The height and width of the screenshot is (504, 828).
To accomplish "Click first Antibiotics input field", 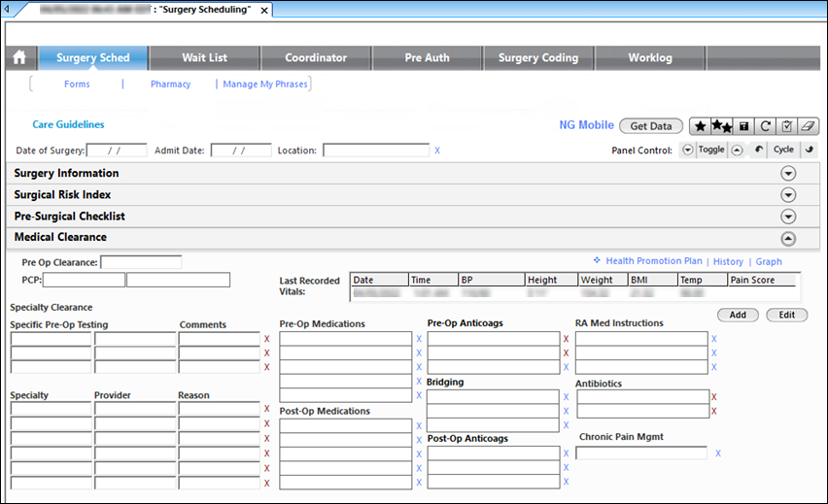I will click(x=643, y=397).
